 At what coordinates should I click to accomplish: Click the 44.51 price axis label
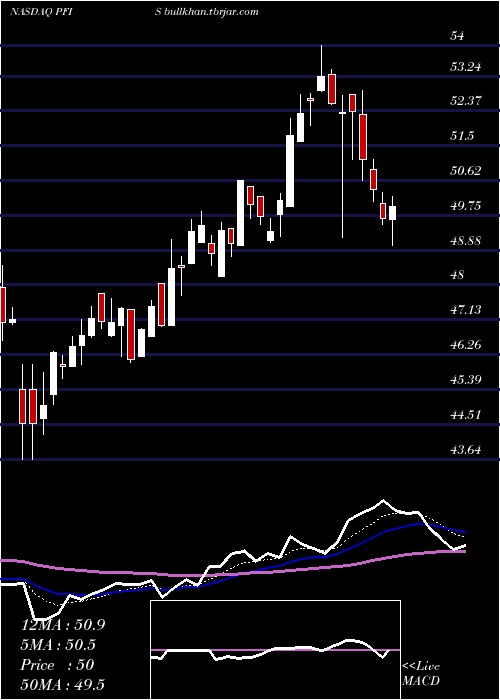466,415
